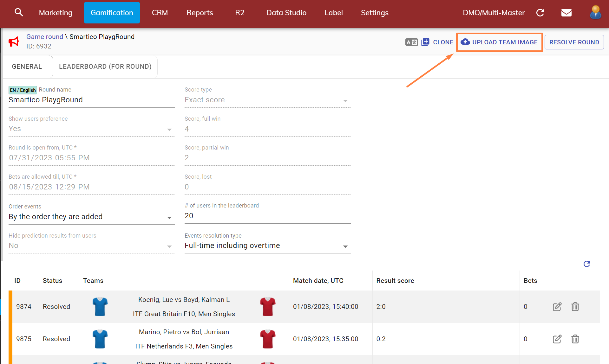Follow the Game round breadcrumb link
This screenshot has width=609, height=364.
pyautogui.click(x=45, y=37)
